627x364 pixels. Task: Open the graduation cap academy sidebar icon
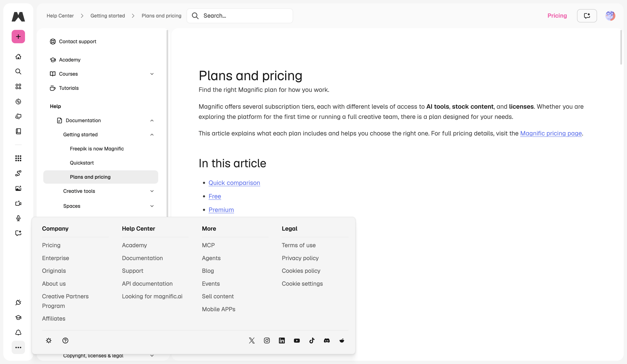coord(18,318)
